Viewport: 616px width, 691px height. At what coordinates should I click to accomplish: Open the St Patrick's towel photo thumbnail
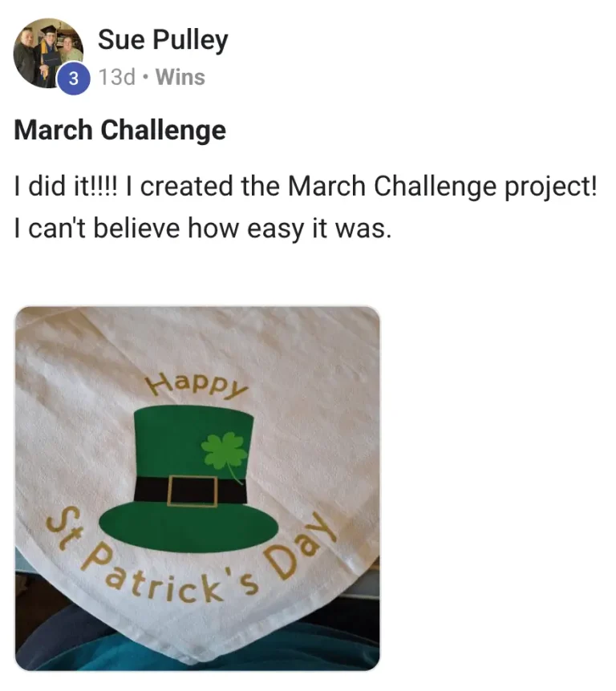(197, 488)
